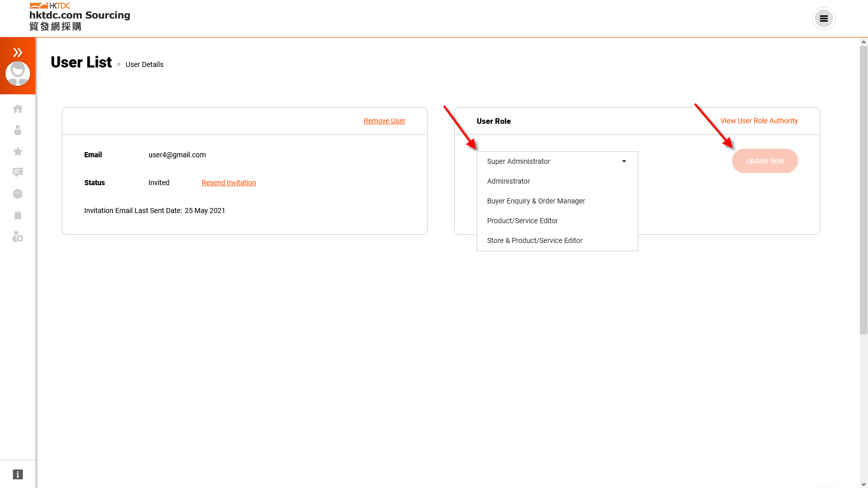Click the Resend Invitation link
Viewport: 868px width, 488px height.
click(229, 183)
